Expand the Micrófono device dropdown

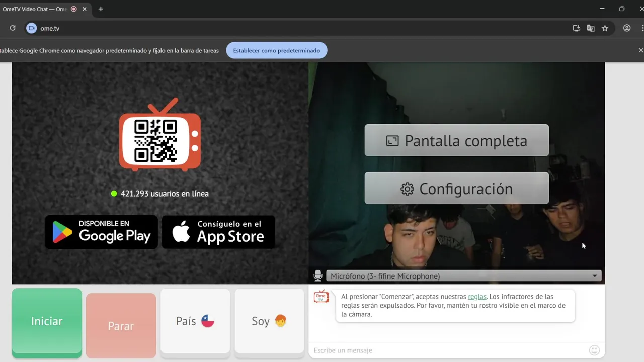point(464,276)
